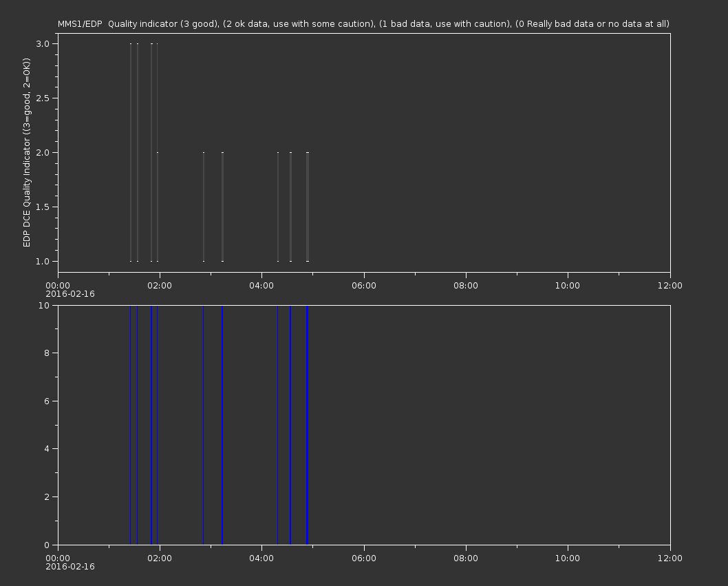Click the 6 y-axis label on lower plot

tap(47, 401)
